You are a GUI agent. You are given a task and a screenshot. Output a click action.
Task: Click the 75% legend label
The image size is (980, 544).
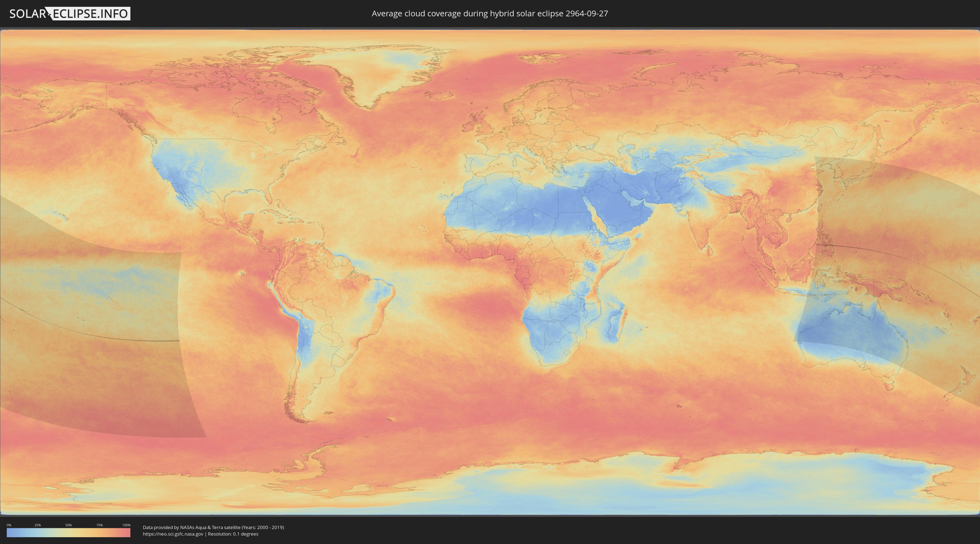click(x=99, y=525)
